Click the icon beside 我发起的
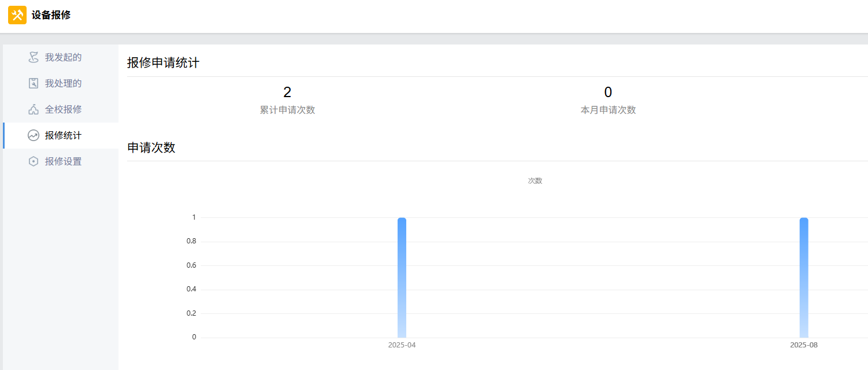Viewport: 868px width, 370px height. [x=34, y=57]
